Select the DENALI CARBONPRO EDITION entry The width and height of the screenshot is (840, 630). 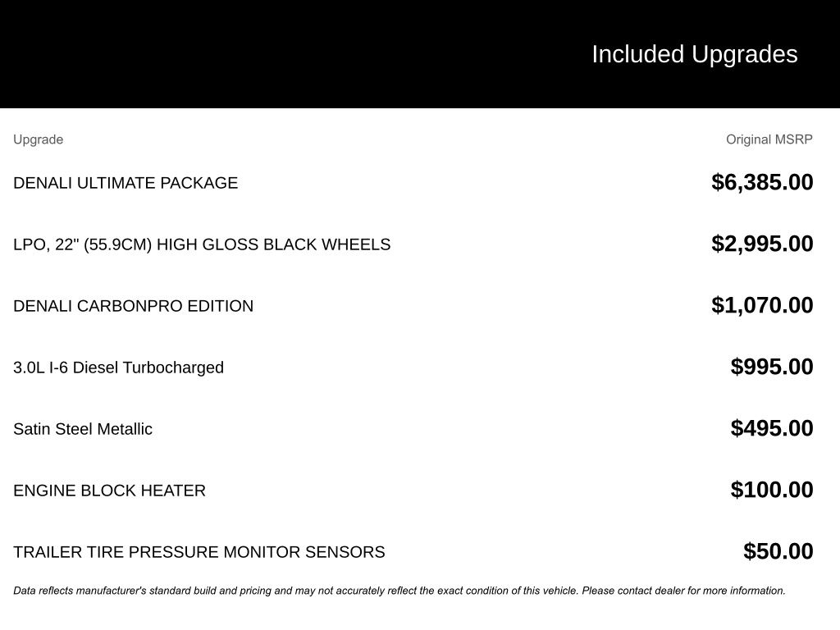134,306
